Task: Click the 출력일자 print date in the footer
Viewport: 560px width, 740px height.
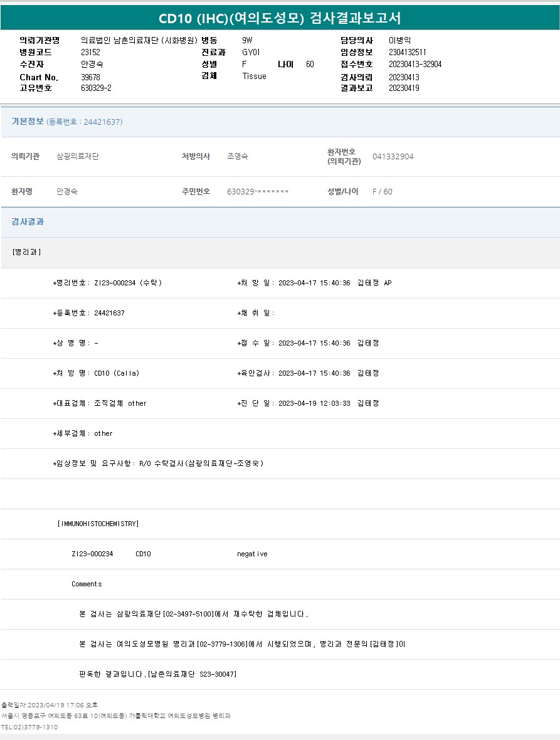Action: point(49,705)
